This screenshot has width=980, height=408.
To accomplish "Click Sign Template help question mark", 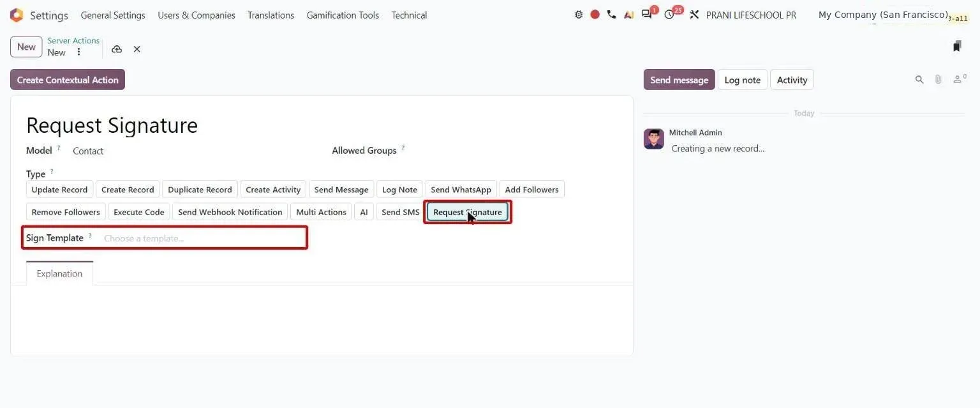I will click(90, 236).
